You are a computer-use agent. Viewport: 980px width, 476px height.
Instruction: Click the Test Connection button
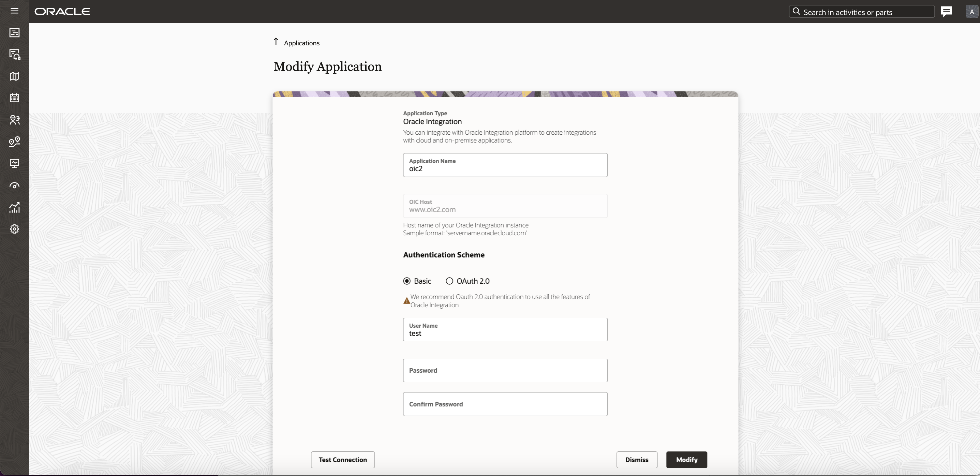point(342,460)
